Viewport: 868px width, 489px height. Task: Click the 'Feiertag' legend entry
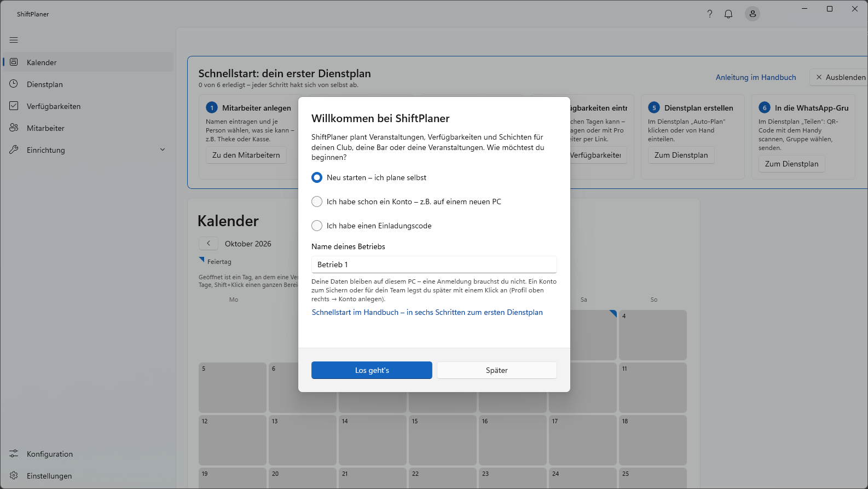click(215, 261)
